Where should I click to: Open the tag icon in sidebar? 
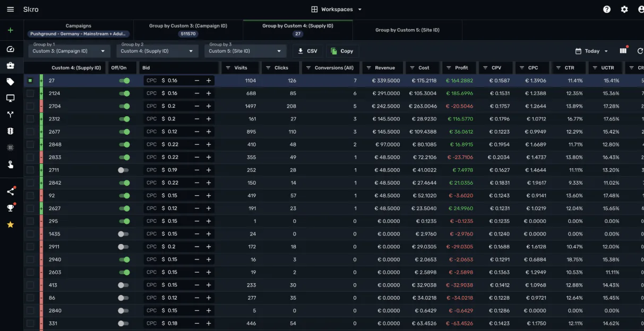(10, 82)
